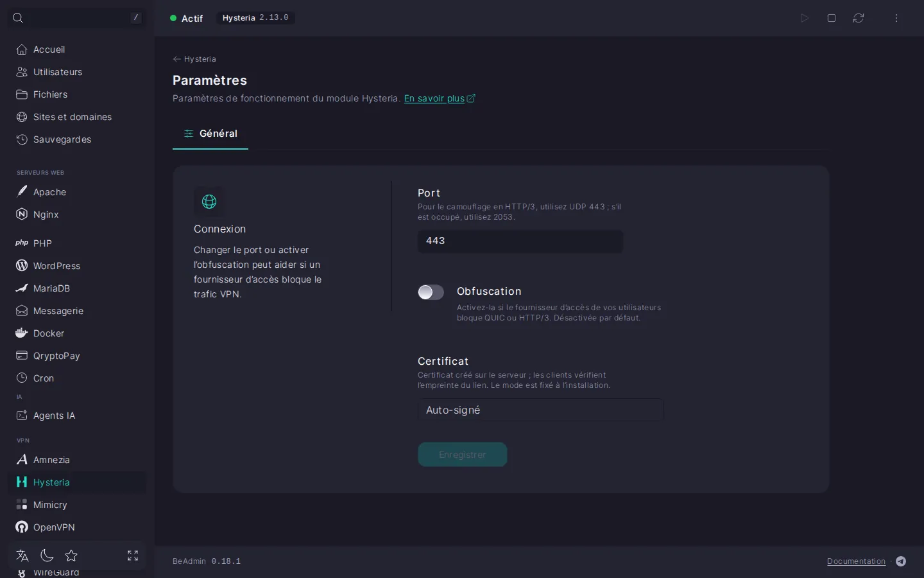Screen dimensions: 924x578
Task: Open Utilisateurs in the sidebar
Action: (77, 72)
